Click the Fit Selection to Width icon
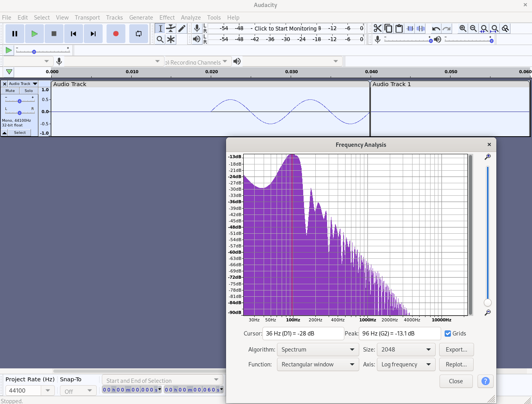The height and width of the screenshot is (404, 532). pyautogui.click(x=484, y=29)
